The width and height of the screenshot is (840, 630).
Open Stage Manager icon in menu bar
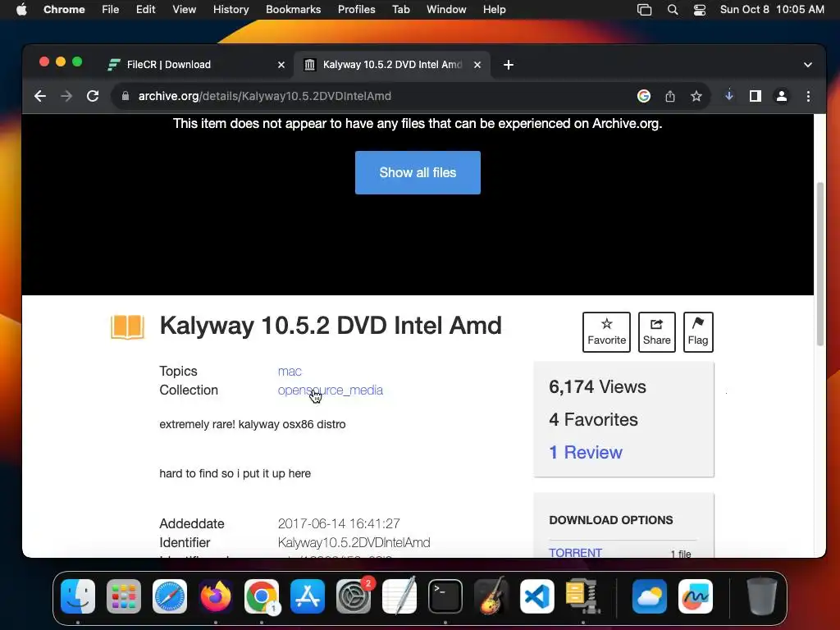point(645,10)
